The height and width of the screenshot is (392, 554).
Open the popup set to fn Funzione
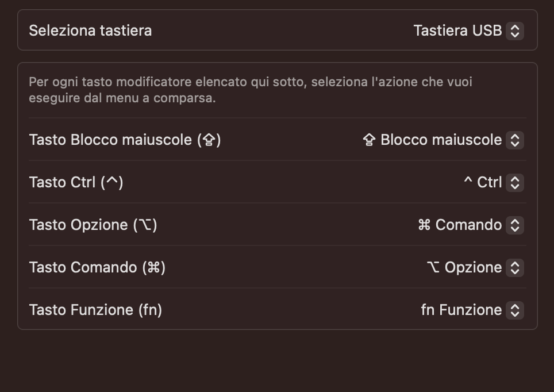[461, 310]
